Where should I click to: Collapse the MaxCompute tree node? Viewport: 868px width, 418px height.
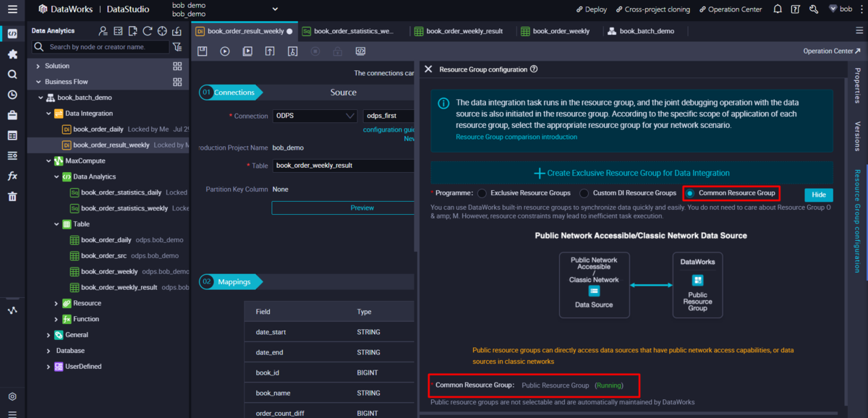48,161
